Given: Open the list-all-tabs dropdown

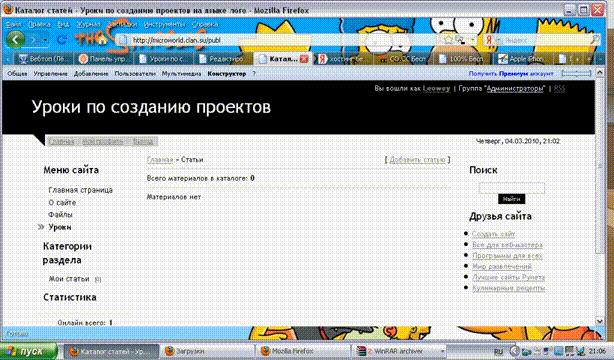Looking at the screenshot, I should (x=600, y=59).
